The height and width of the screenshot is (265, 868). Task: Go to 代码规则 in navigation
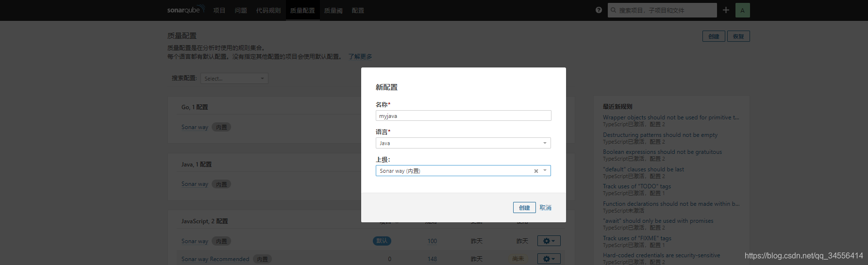268,10
